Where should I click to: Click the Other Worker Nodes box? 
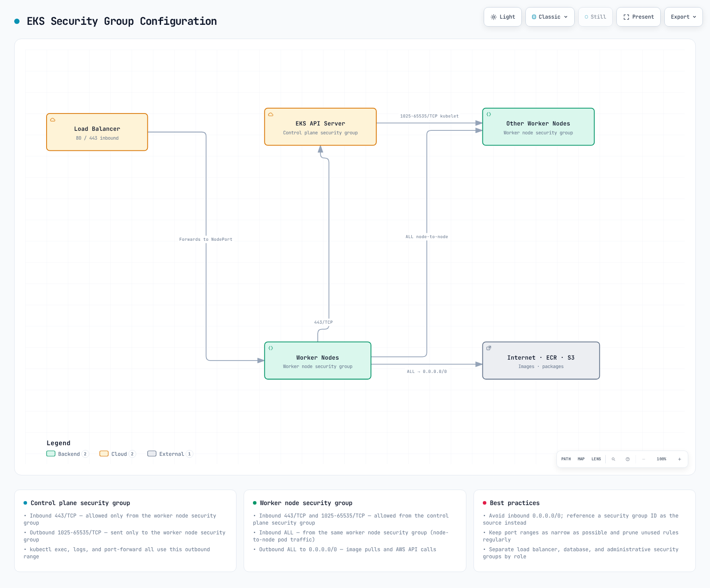tap(538, 127)
